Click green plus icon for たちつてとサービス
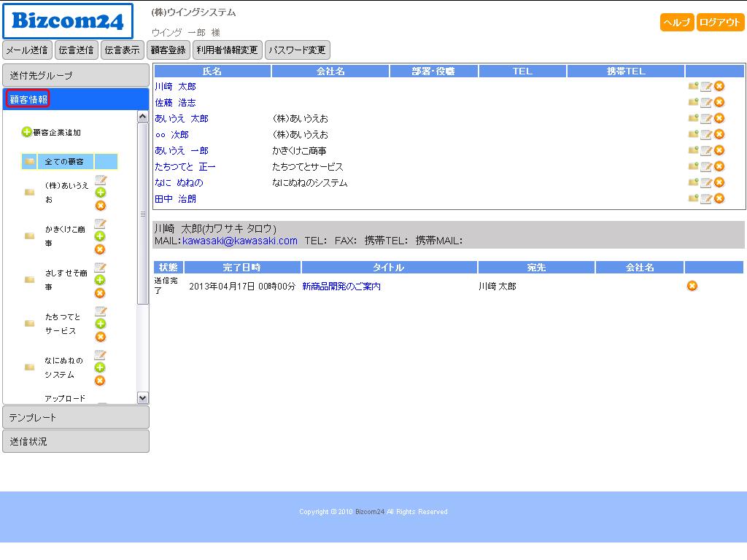The width and height of the screenshot is (747, 560). [101, 324]
